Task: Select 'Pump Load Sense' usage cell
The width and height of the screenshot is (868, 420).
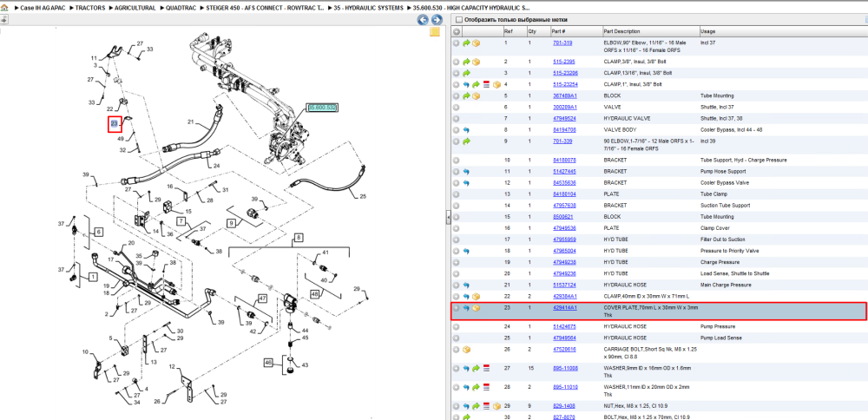Action: click(x=720, y=338)
